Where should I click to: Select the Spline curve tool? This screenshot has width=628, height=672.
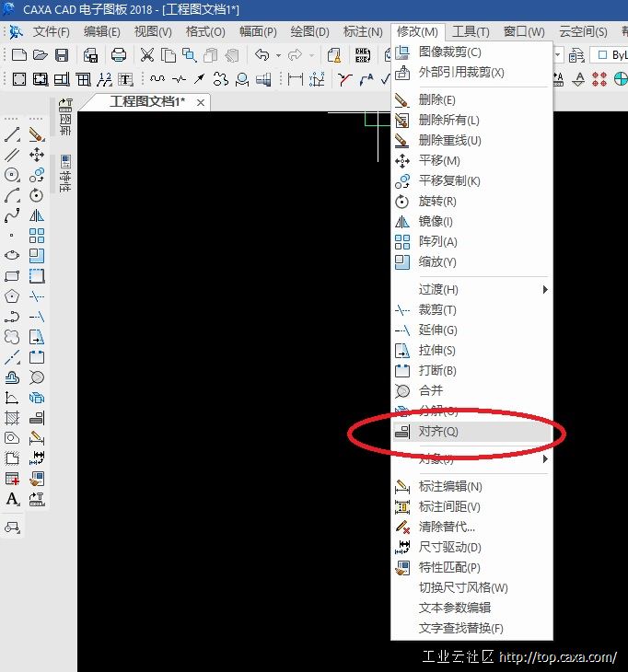(x=12, y=215)
